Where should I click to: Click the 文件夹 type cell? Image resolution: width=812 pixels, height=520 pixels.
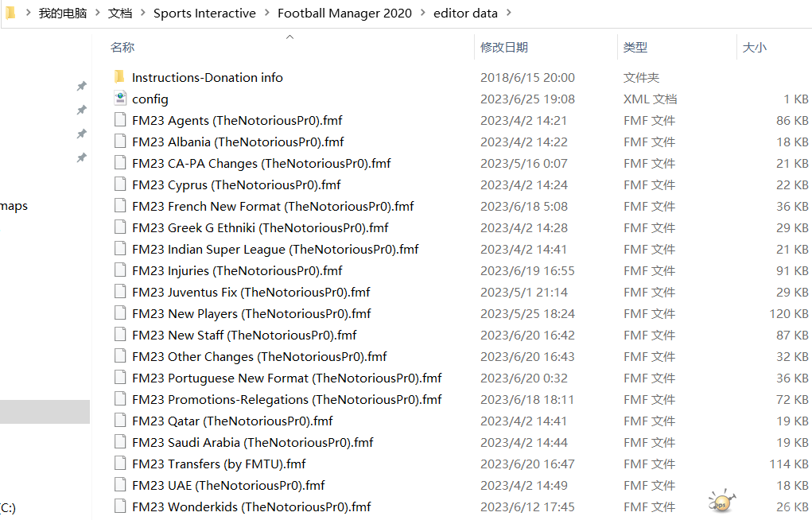click(641, 78)
